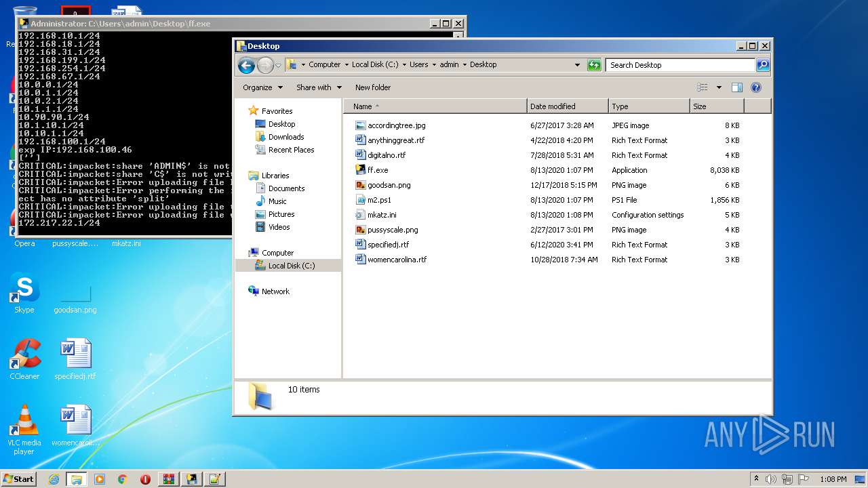
Task: Expand the address bar history dropdown
Action: click(x=577, y=65)
